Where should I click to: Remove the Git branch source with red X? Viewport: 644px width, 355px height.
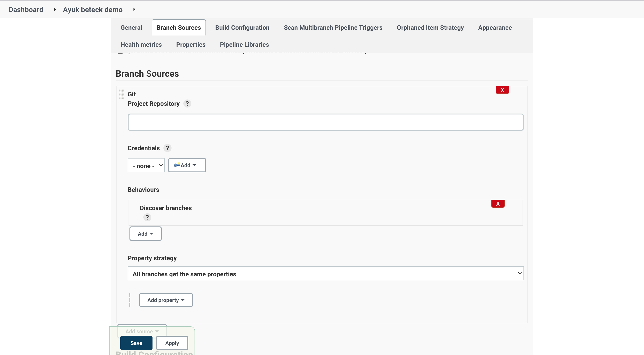point(502,90)
